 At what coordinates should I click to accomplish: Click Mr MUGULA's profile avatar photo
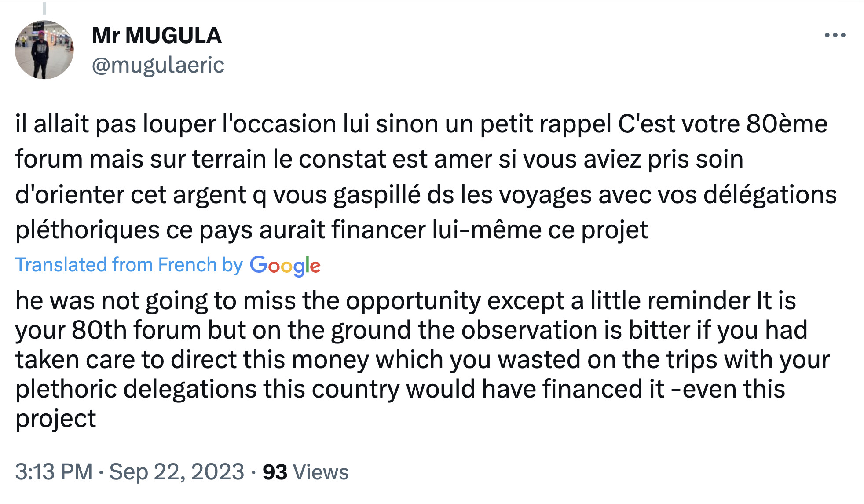point(44,50)
